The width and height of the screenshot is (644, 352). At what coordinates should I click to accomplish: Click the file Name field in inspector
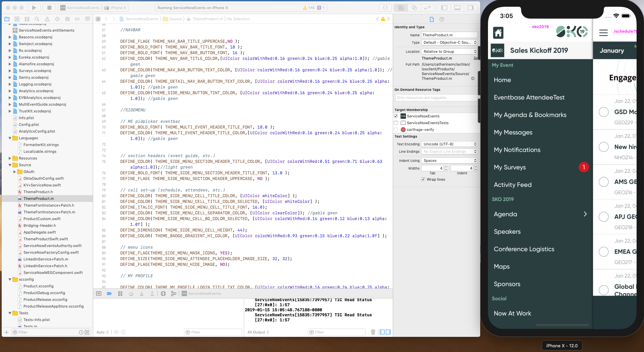(449, 35)
